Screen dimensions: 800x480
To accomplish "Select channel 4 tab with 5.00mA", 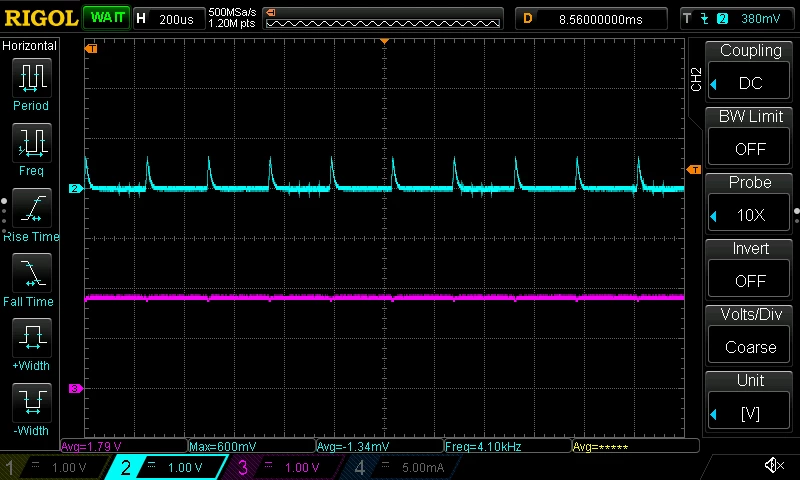I will coord(403,467).
